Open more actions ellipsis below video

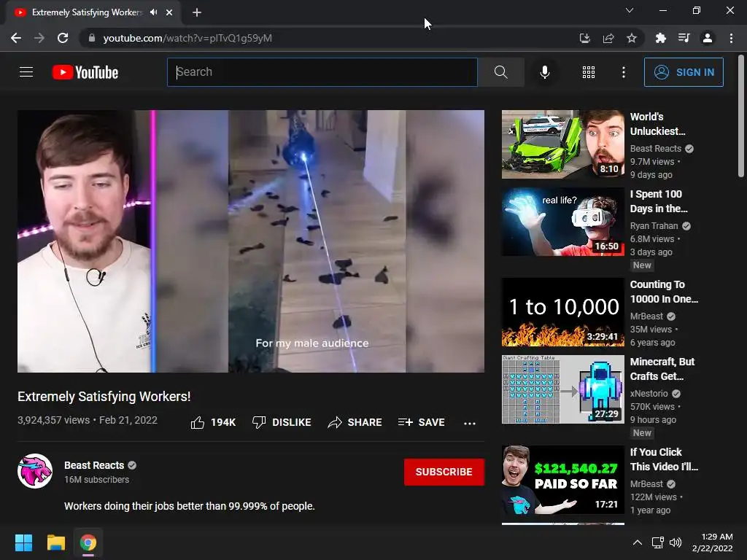coord(469,423)
